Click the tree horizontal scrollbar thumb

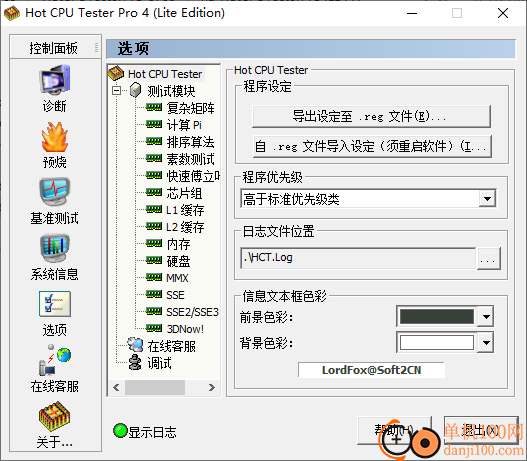(x=155, y=387)
